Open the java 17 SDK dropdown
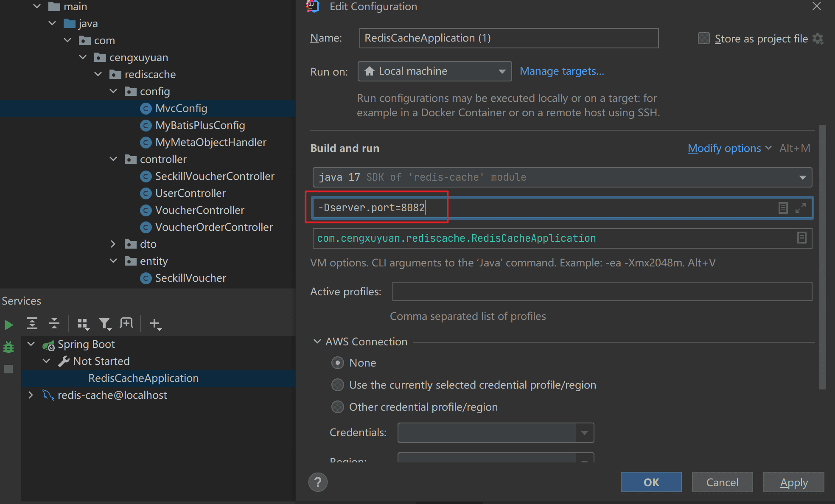Image resolution: width=835 pixels, height=504 pixels. point(562,177)
